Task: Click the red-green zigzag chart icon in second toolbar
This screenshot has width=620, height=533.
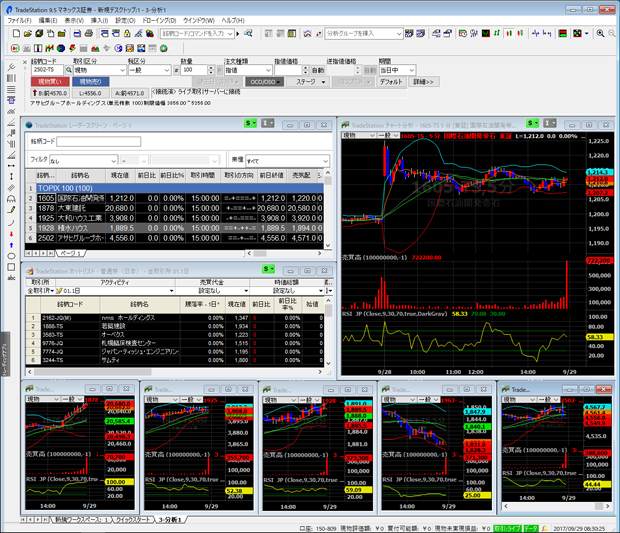Action: point(49,49)
